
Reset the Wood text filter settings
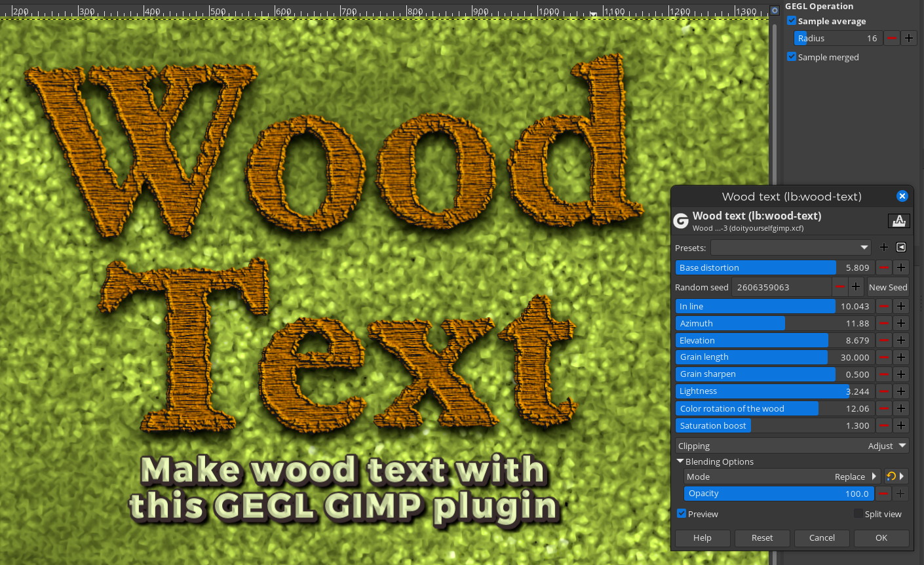pos(762,537)
